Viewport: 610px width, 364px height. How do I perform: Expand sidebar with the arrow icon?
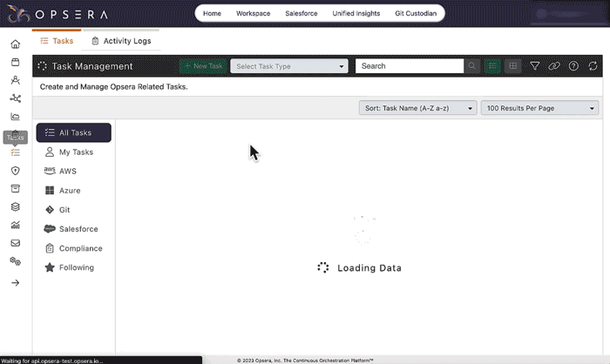pos(15,283)
